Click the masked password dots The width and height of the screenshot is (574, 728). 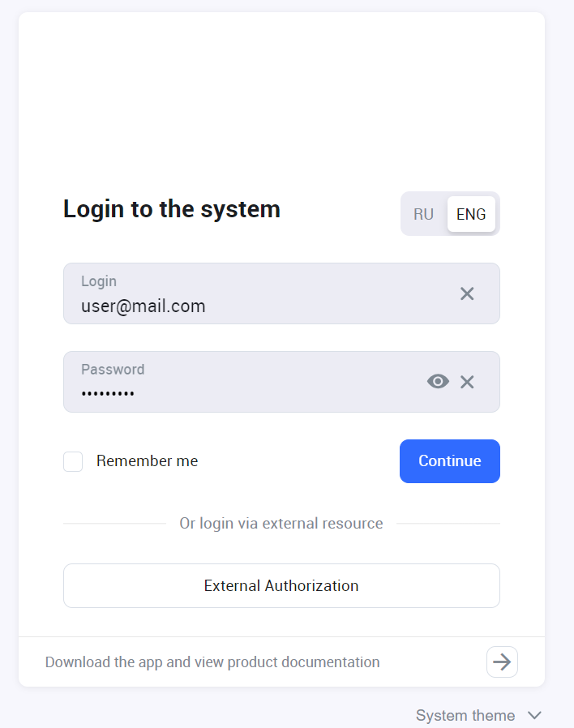[x=108, y=394]
